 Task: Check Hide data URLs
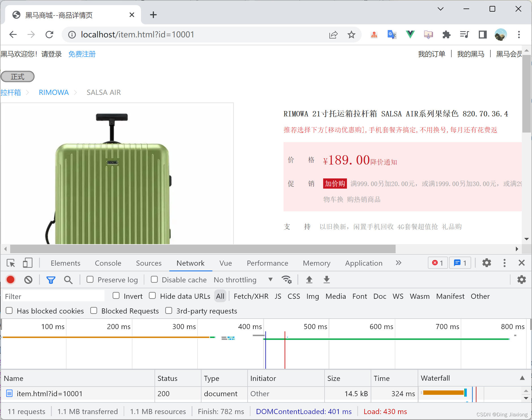point(152,296)
